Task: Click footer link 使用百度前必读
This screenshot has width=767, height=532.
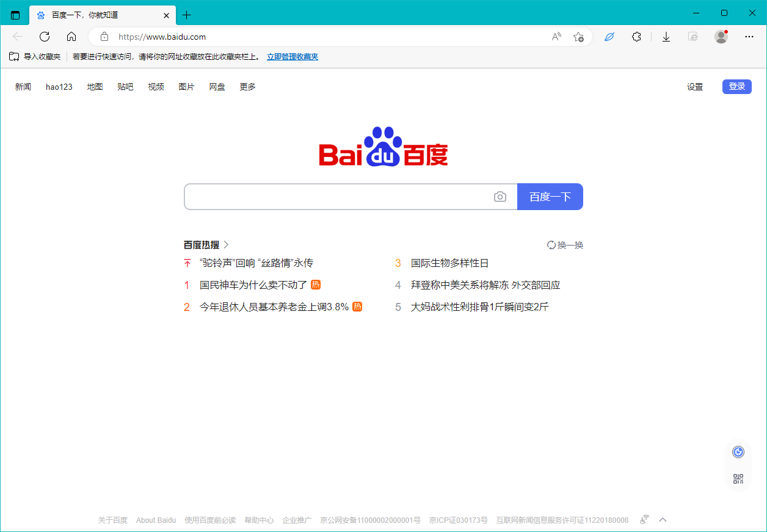Action: pos(210,520)
